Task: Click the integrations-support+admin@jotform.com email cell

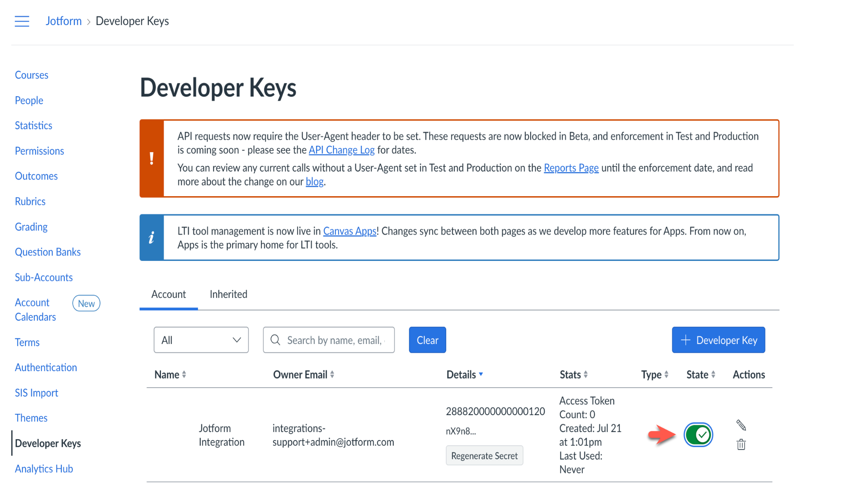Action: 333,435
